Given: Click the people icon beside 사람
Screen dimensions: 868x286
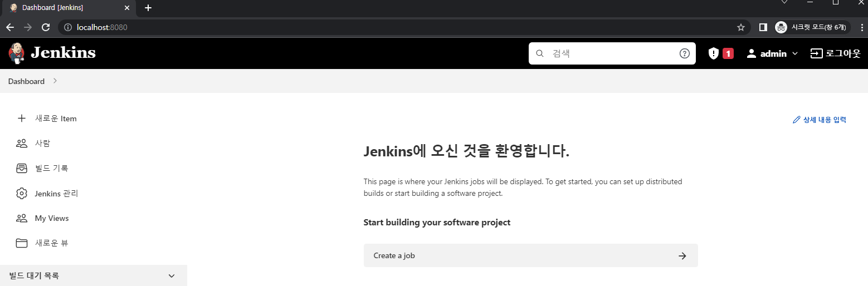Looking at the screenshot, I should pyautogui.click(x=22, y=144).
